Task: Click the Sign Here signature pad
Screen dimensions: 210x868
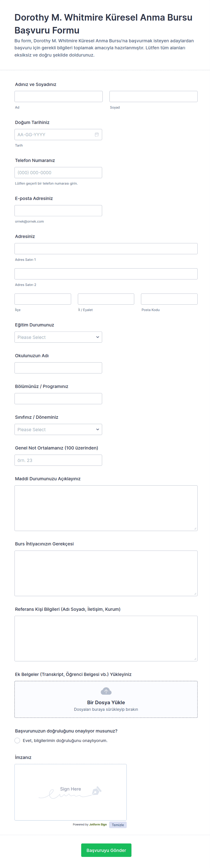Action: 70,792
